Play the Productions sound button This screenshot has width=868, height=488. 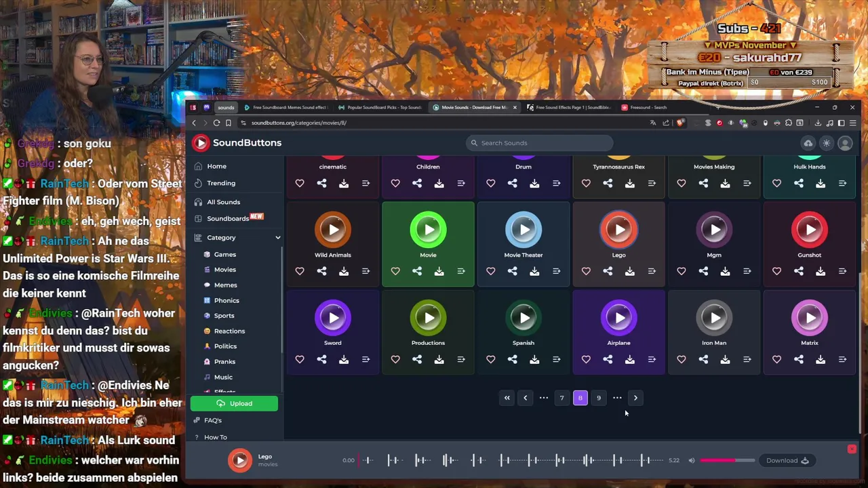pos(428,318)
